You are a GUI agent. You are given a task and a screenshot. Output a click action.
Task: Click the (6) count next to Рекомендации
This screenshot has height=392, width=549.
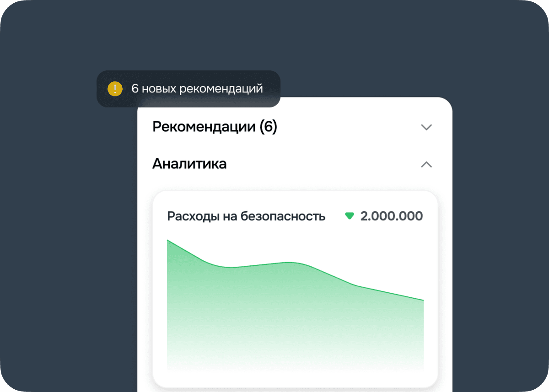click(268, 127)
